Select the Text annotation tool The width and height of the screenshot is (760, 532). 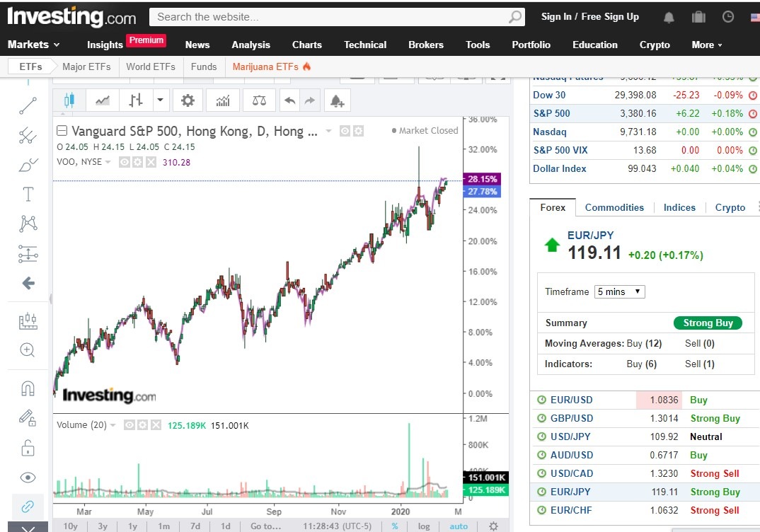[x=28, y=195]
